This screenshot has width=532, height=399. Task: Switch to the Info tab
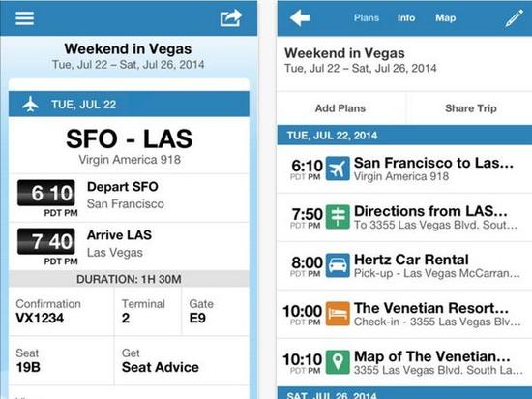[406, 18]
